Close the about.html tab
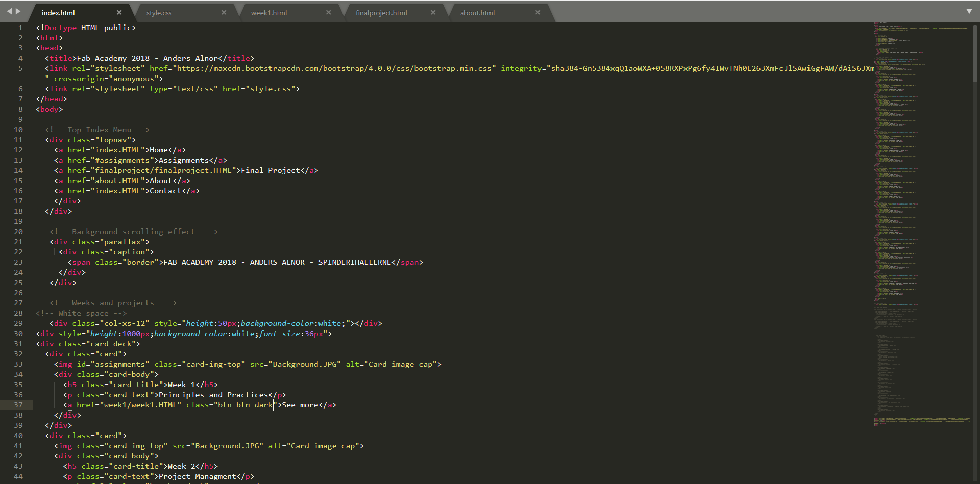This screenshot has height=484, width=980. point(537,12)
